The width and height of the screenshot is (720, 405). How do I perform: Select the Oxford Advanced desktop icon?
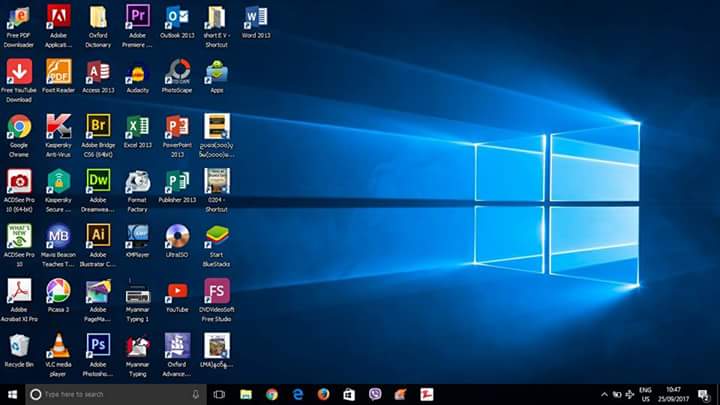click(x=177, y=354)
